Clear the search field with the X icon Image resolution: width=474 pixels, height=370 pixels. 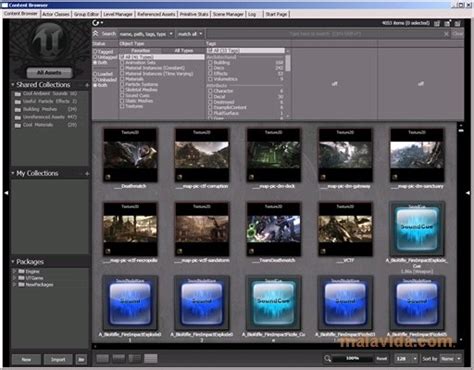(x=446, y=34)
